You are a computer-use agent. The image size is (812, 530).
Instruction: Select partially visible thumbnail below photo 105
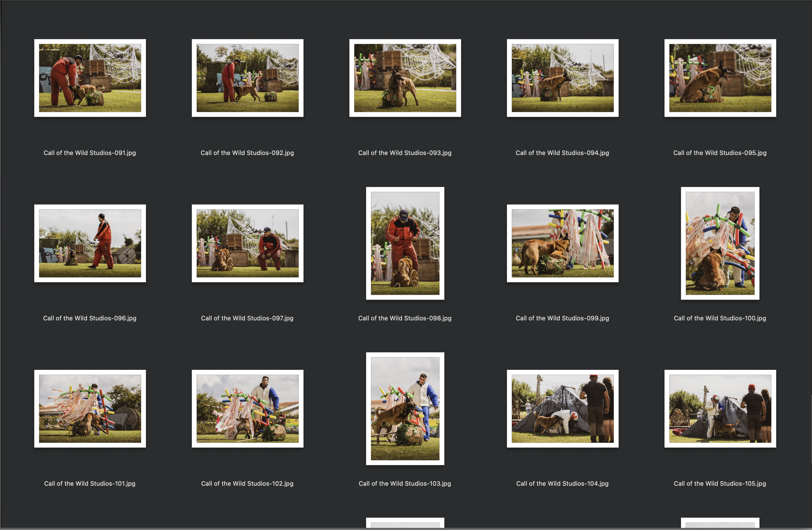[x=720, y=523]
